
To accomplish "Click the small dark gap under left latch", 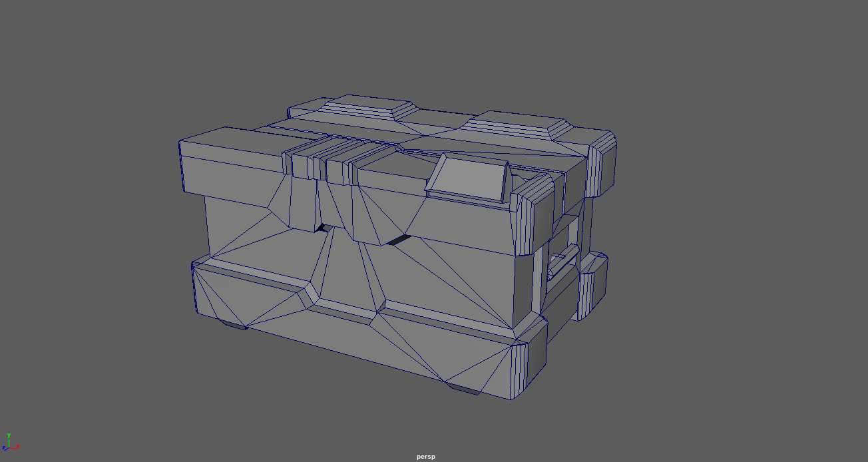I will (x=325, y=228).
